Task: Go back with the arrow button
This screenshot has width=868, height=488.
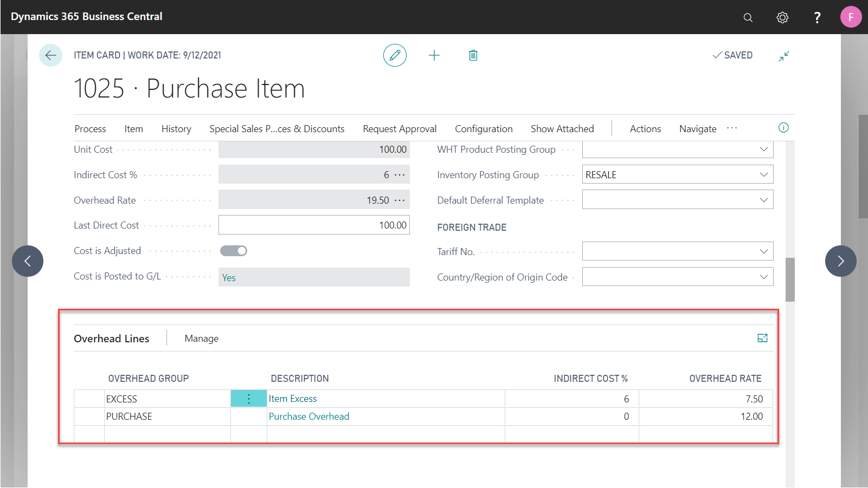Action: click(50, 55)
